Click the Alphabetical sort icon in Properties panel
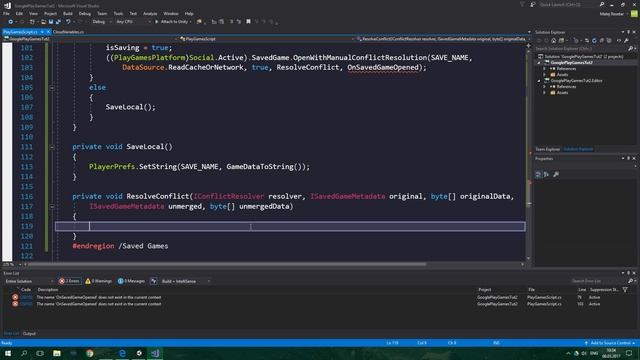This screenshot has height=360, width=640. coord(547,174)
